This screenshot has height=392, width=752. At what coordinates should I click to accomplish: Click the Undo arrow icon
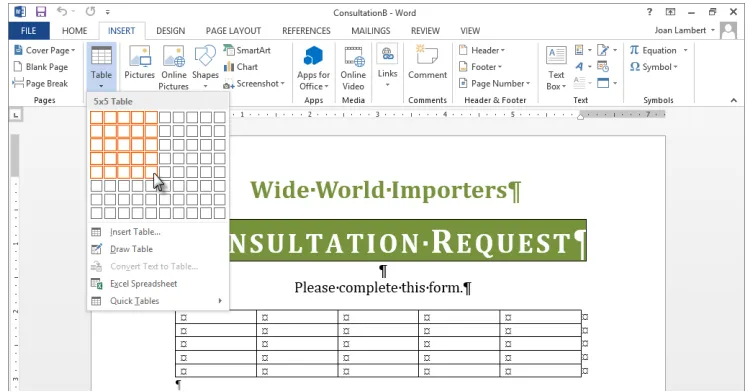pyautogui.click(x=62, y=11)
